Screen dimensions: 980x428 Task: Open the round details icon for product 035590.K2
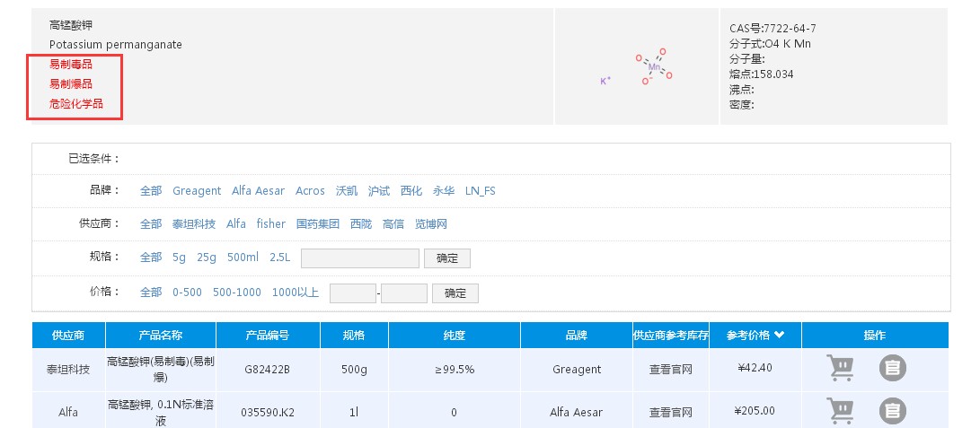click(x=891, y=411)
